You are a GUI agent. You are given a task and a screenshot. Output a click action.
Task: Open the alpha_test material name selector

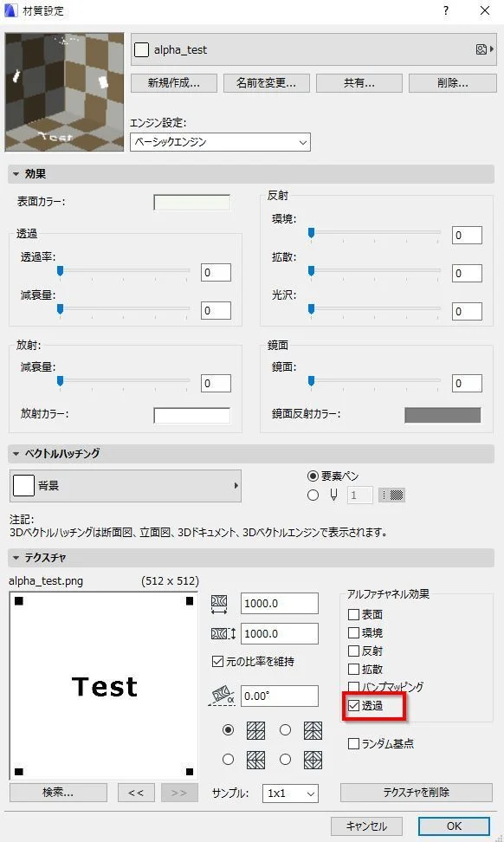(313, 49)
